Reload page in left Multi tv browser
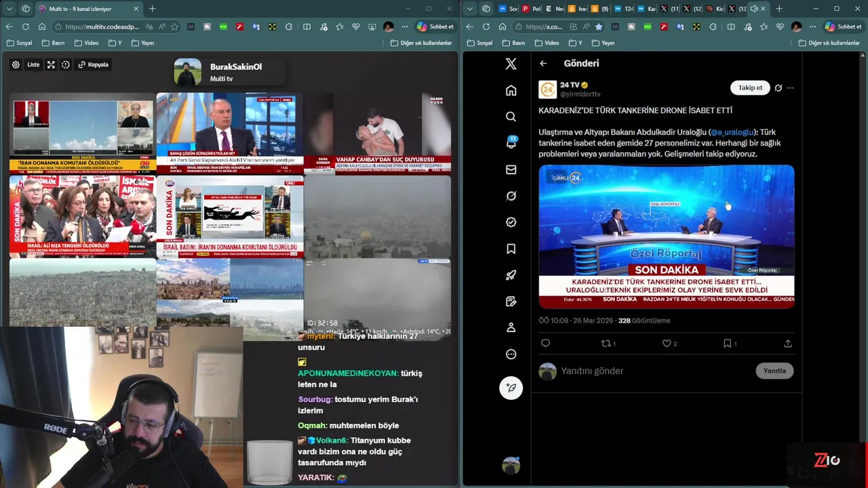The width and height of the screenshot is (868, 488). coord(25,26)
